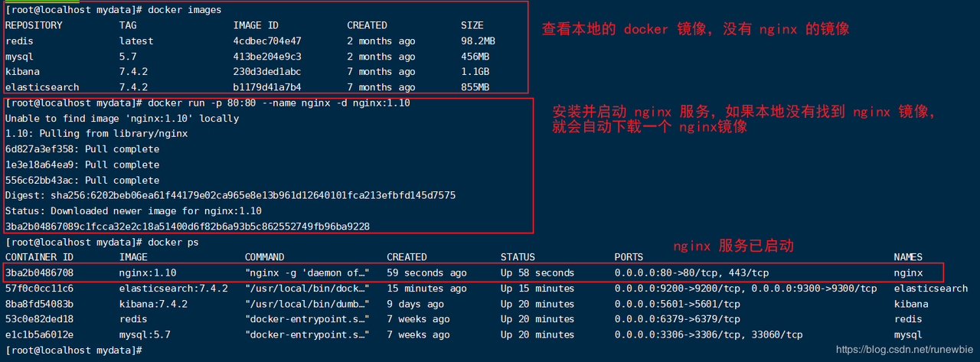980x362 pixels.
Task: Click container ID 3ba2b0486708
Action: (x=39, y=272)
